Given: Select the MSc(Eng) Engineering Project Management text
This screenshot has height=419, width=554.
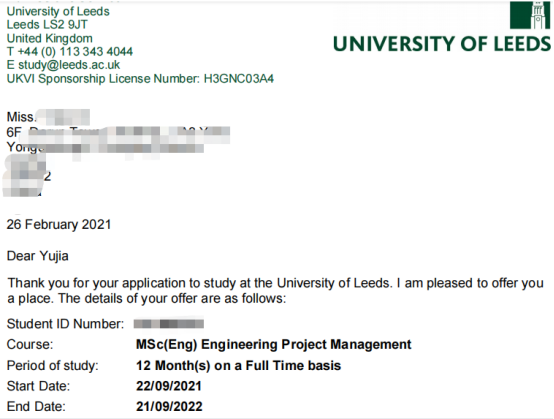Looking at the screenshot, I should pyautogui.click(x=274, y=344).
